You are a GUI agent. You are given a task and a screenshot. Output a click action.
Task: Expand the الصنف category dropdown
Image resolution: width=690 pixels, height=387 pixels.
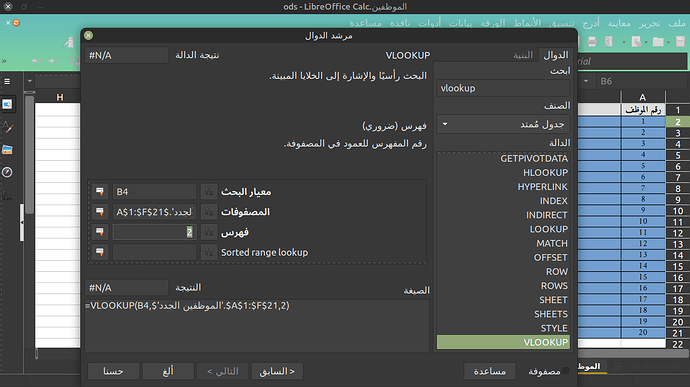coord(503,124)
